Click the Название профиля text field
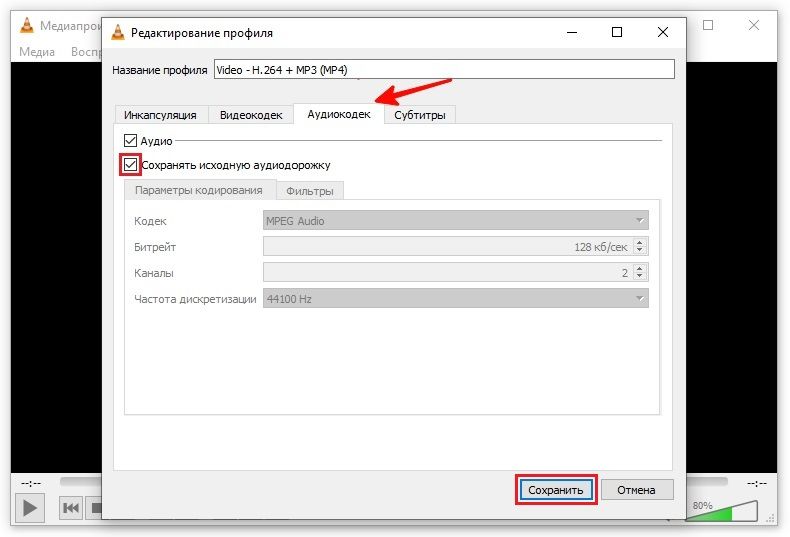790x537 pixels. 444,70
